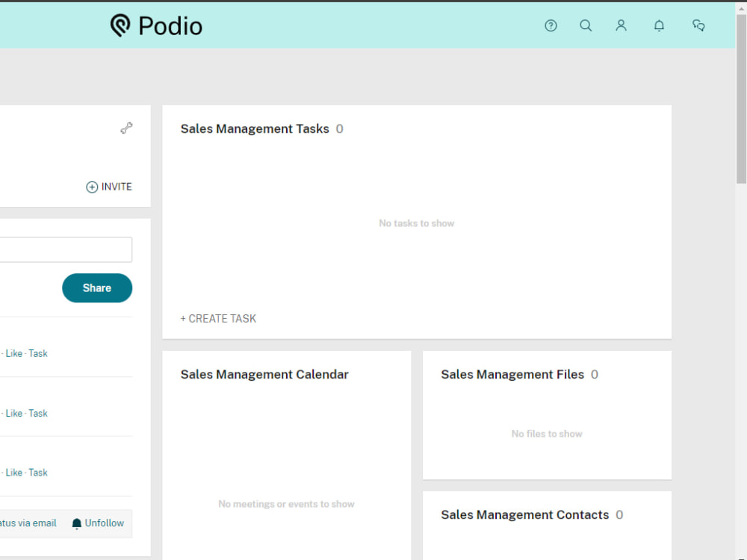The width and height of the screenshot is (747, 560).
Task: Open the chat conversations icon
Action: click(x=698, y=25)
